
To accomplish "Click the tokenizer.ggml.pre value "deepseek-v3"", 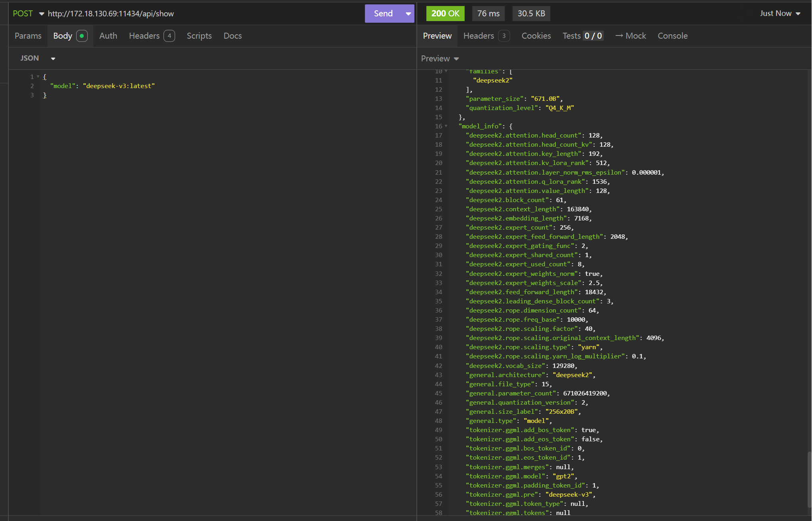I will 569,494.
